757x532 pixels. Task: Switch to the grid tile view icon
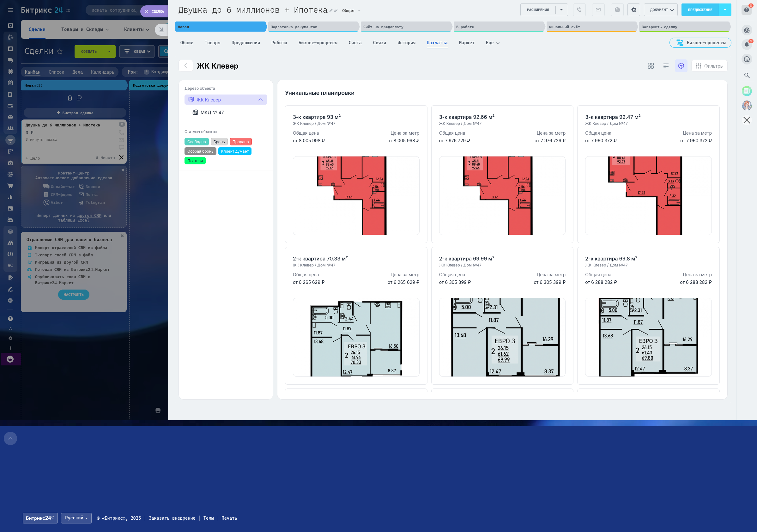pyautogui.click(x=651, y=66)
